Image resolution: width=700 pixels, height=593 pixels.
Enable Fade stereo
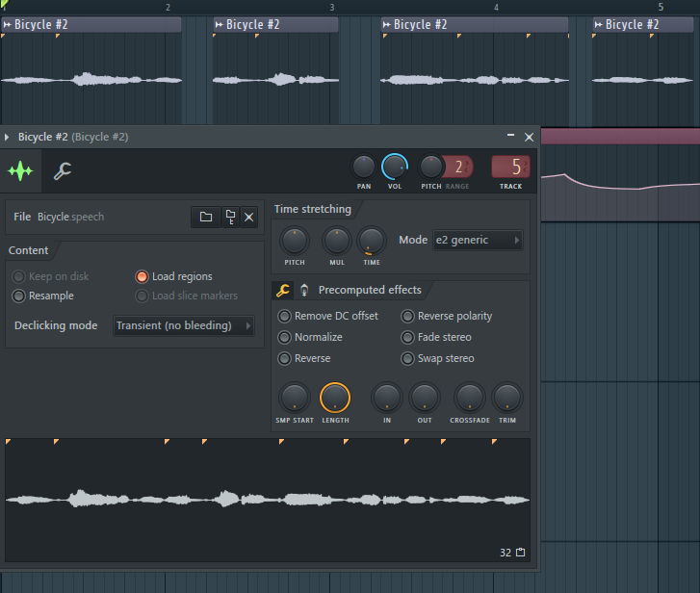tap(436, 337)
